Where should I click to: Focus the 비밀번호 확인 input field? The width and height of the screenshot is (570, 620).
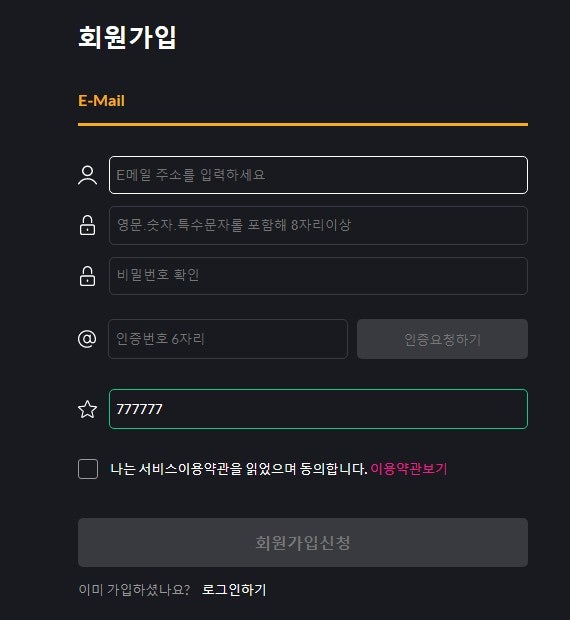click(x=318, y=276)
